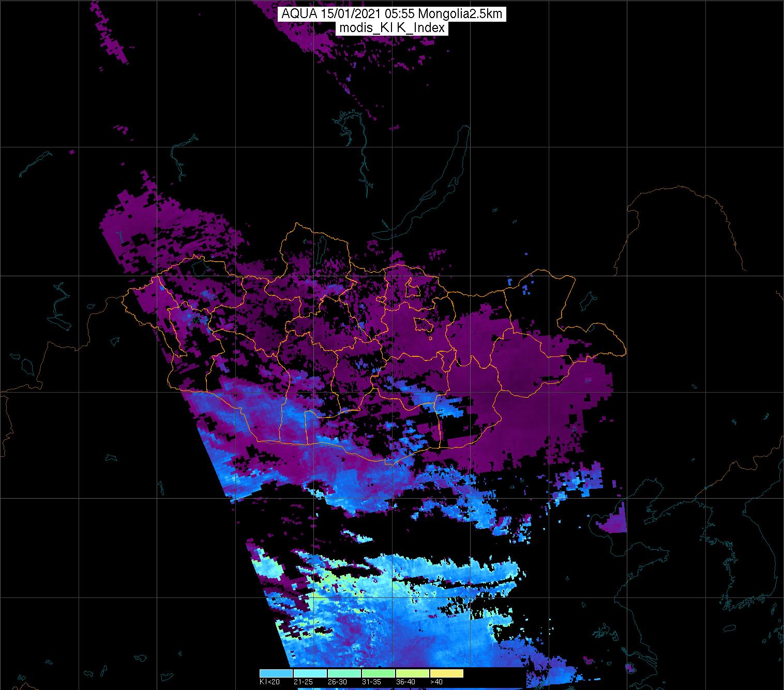The width and height of the screenshot is (784, 690).
Task: Click the 31-35 green legend swatch
Action: [x=378, y=673]
